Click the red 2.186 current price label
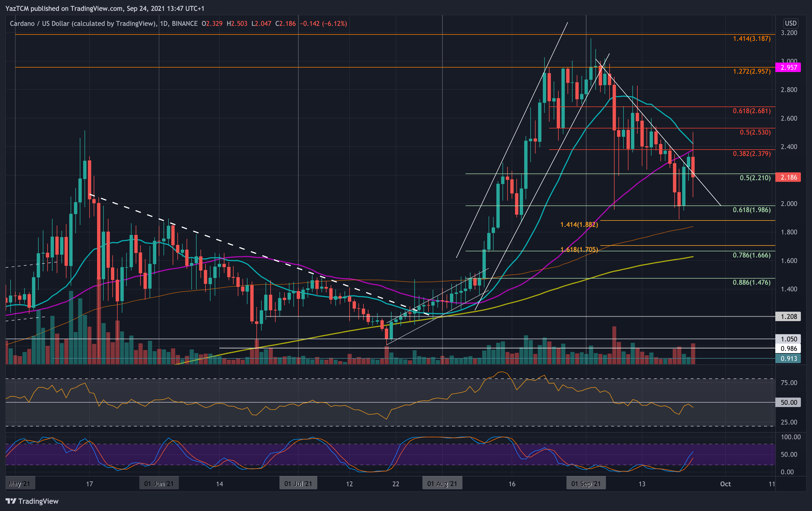 788,177
